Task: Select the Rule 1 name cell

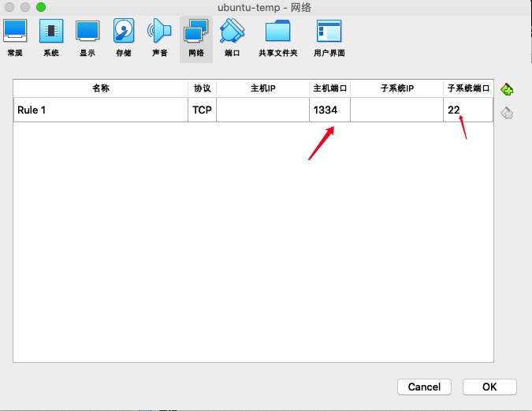Action: pyautogui.click(x=101, y=110)
